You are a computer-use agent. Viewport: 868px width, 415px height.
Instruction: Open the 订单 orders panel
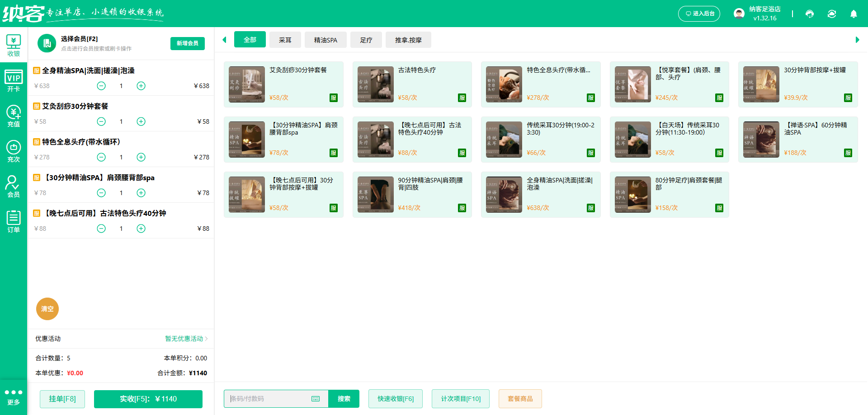(14, 221)
